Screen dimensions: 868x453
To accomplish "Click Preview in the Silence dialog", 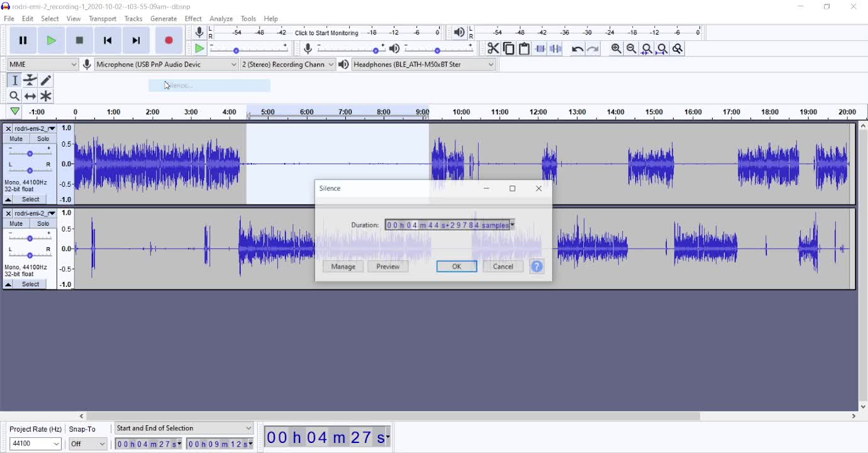I will point(387,267).
